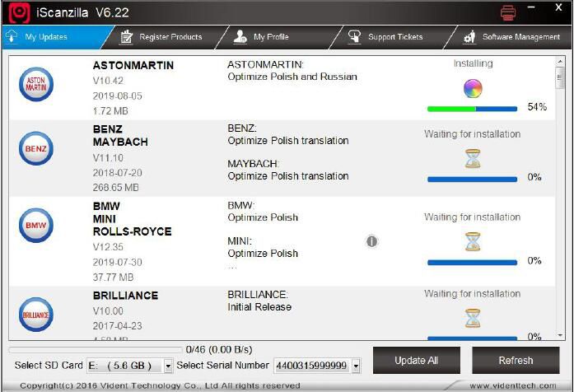Select the Aston Martin brand logo
Viewport: 574px width, 392px height.
(36, 84)
